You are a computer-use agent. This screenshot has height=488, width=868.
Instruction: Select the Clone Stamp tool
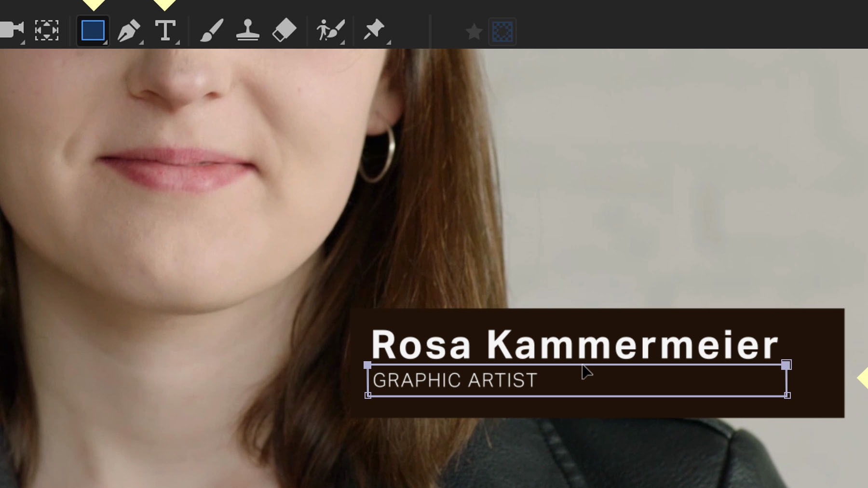pyautogui.click(x=248, y=31)
